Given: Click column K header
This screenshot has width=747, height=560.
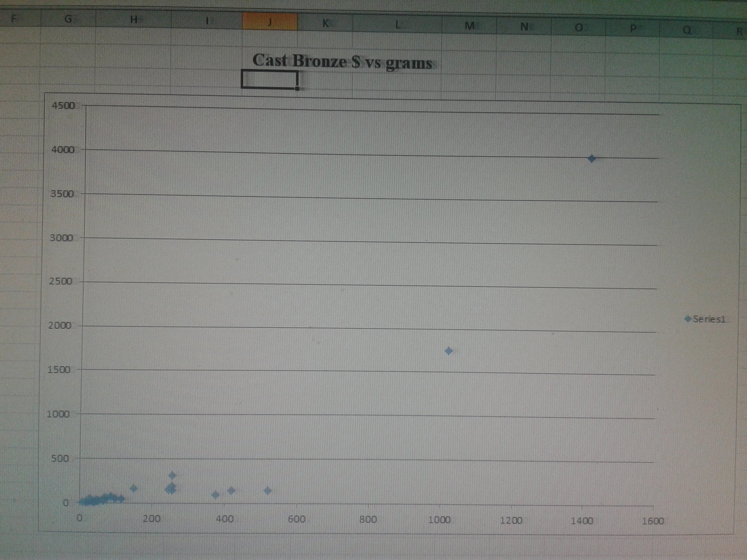Looking at the screenshot, I should [325, 23].
